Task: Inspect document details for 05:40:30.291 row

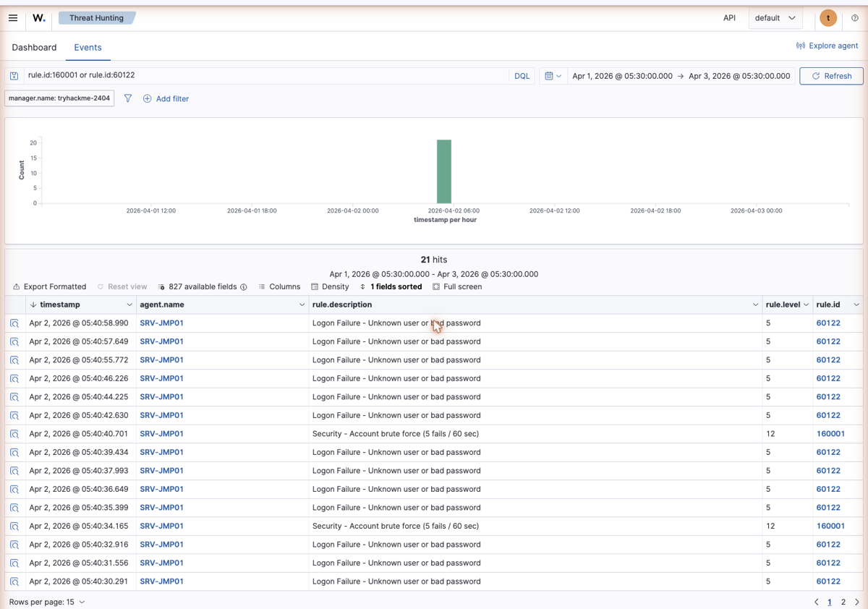Action: point(14,582)
